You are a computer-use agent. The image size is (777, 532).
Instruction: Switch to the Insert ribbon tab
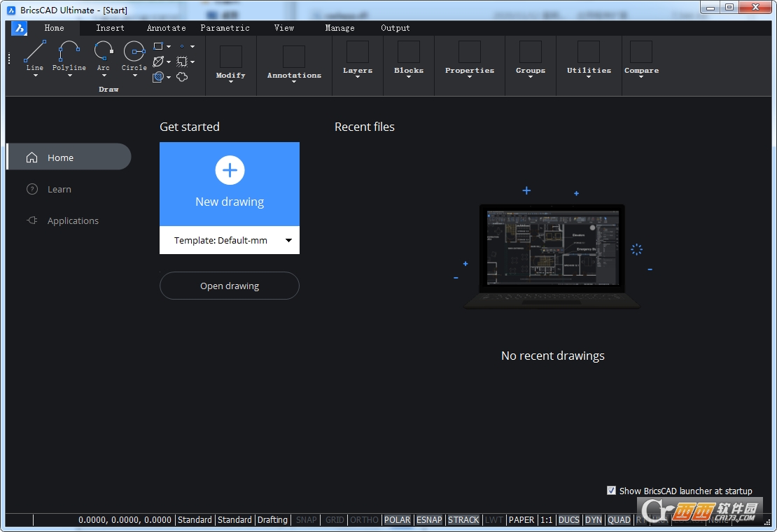click(x=110, y=28)
